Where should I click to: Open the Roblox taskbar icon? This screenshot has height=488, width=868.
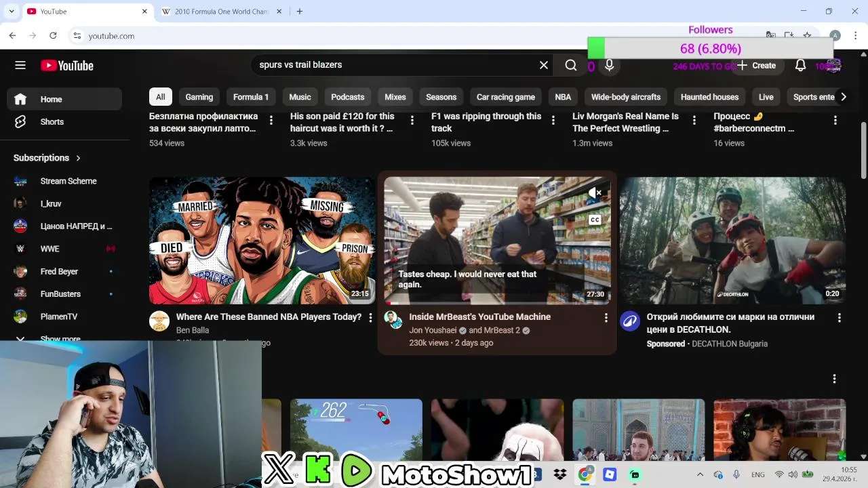(x=610, y=474)
